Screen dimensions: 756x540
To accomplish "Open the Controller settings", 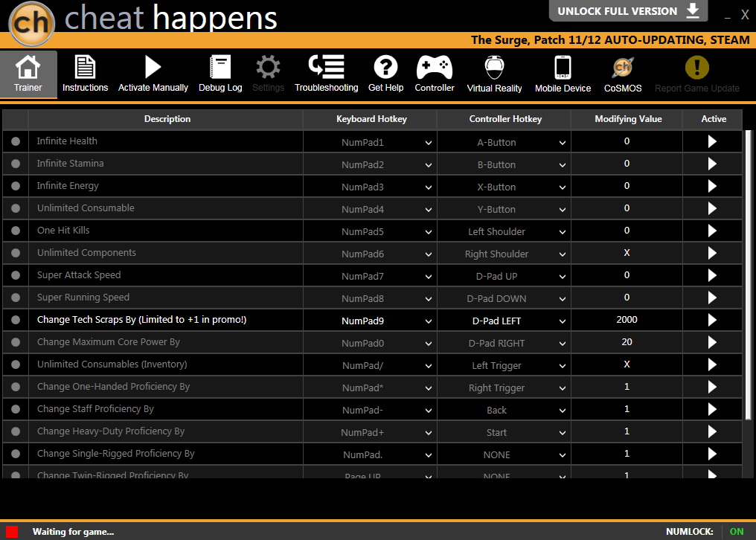I will [x=435, y=74].
